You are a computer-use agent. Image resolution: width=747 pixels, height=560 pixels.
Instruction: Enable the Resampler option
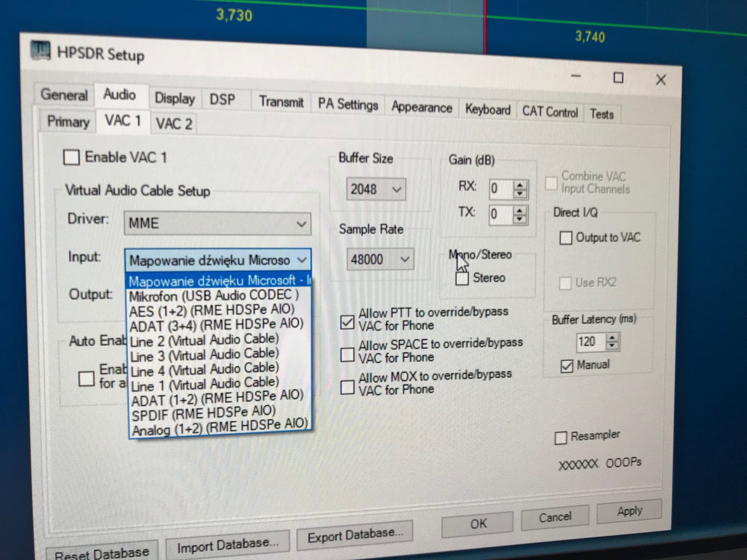[561, 438]
